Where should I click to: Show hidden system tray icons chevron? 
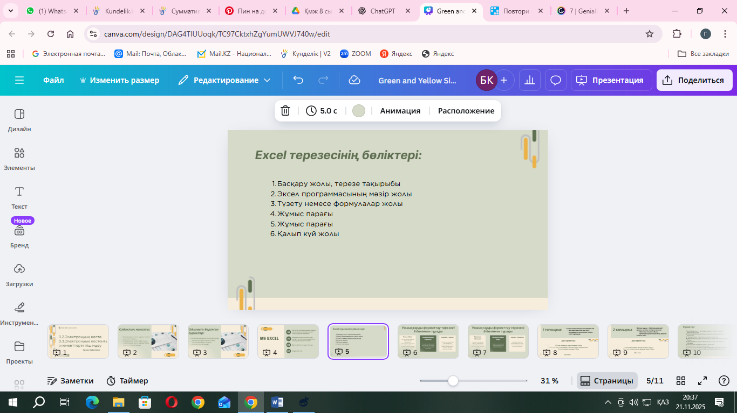tap(608, 402)
